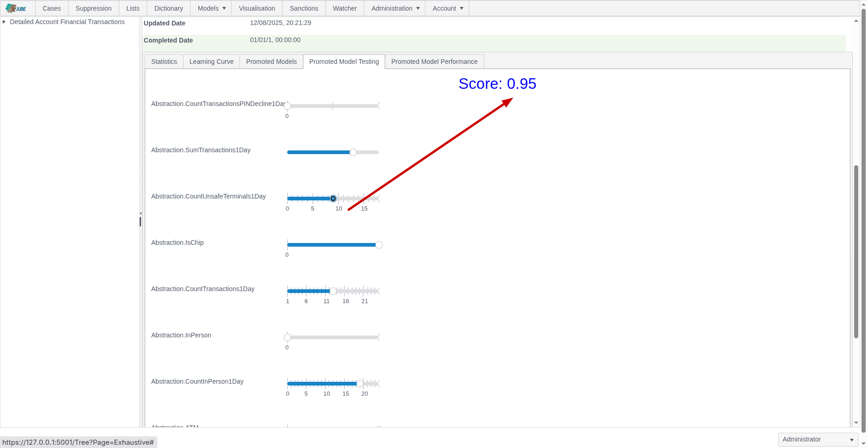
Task: Click the inner panel scroll-down arrow
Action: point(856,423)
